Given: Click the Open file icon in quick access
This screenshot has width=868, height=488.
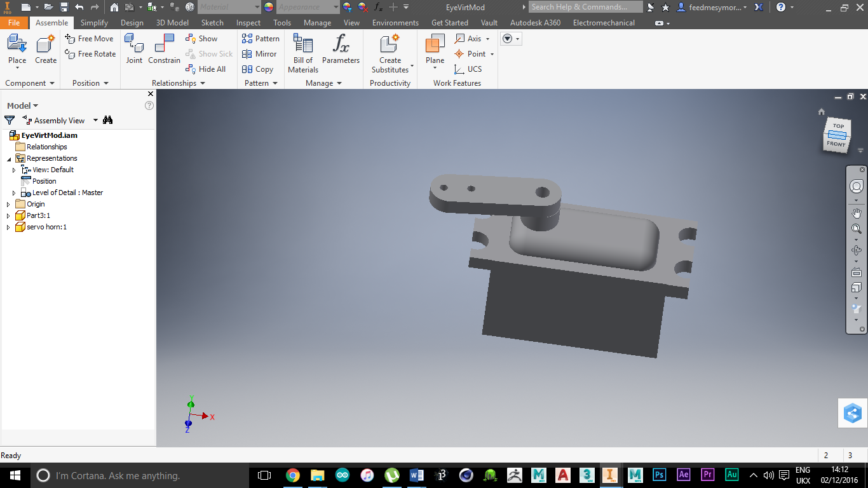Looking at the screenshot, I should 48,7.
